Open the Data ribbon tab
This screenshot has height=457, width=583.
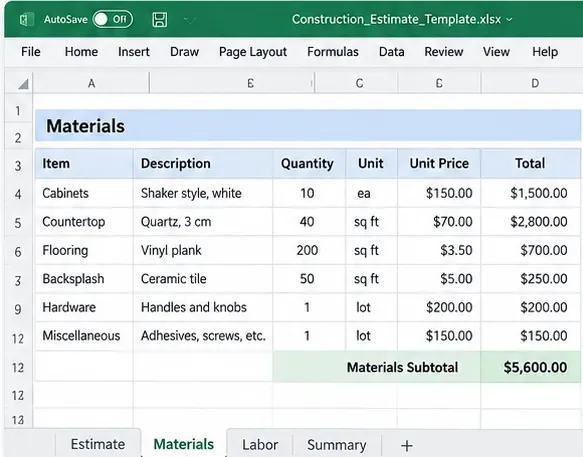point(392,52)
